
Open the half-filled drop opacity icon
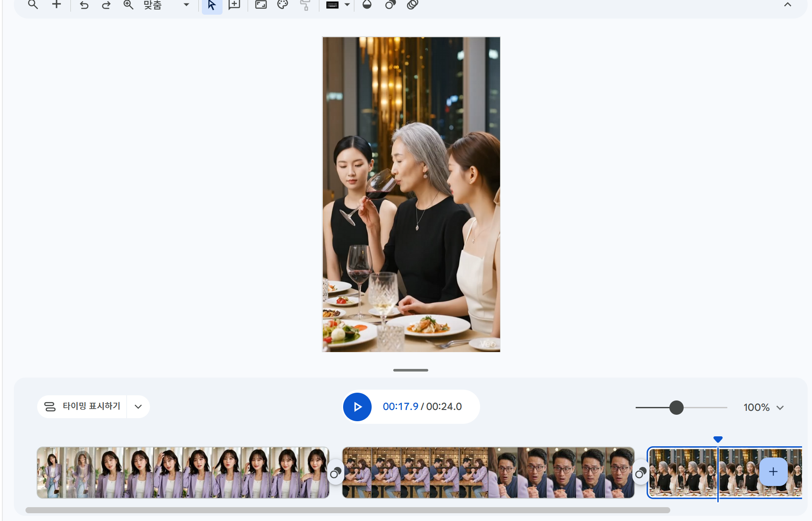point(367,5)
